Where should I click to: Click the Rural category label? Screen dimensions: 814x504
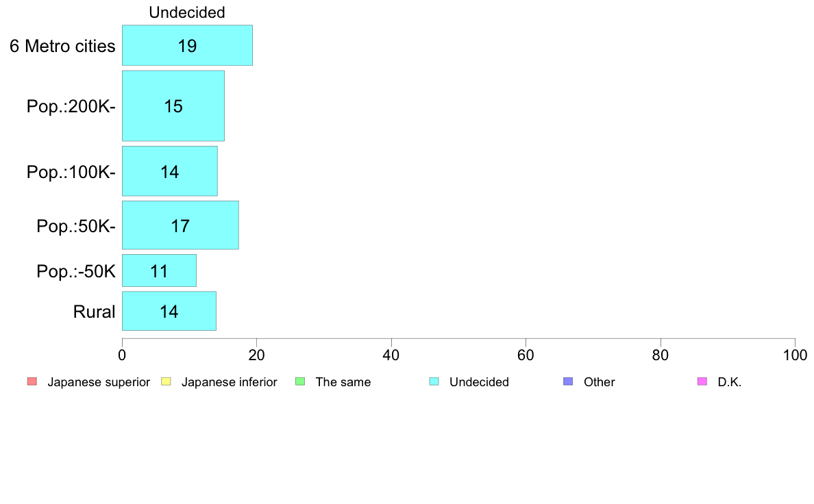[x=94, y=312]
